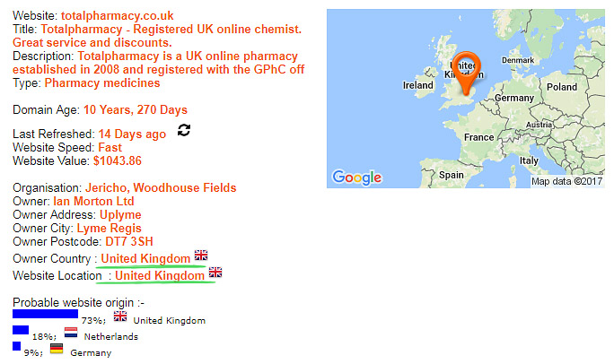This screenshot has width=614, height=364.
Task: Click the Website Location United Kingdom text
Action: point(160,275)
